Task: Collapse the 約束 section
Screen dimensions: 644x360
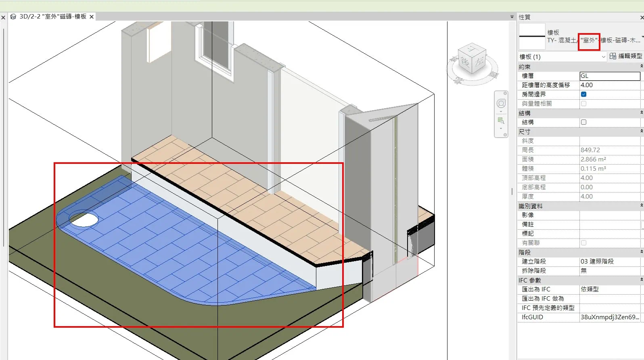Action: [x=641, y=66]
